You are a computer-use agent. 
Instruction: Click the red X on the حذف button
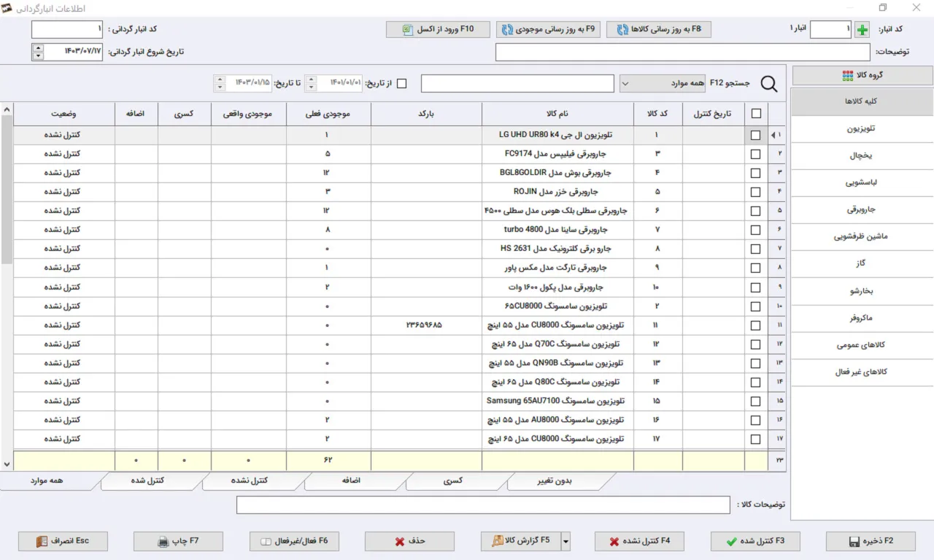399,542
